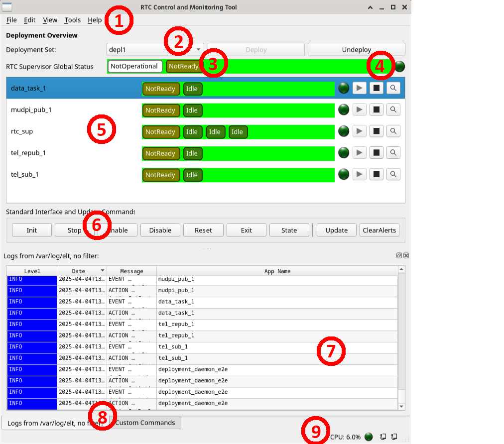Switch to the Custom Commands tab
Viewport: 504px width, 444px height.
point(145,422)
